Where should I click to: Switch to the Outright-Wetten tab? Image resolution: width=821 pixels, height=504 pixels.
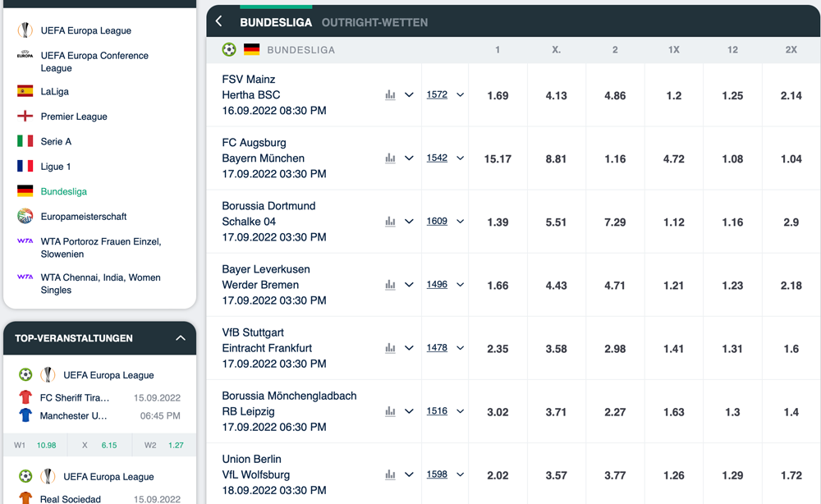(x=374, y=22)
